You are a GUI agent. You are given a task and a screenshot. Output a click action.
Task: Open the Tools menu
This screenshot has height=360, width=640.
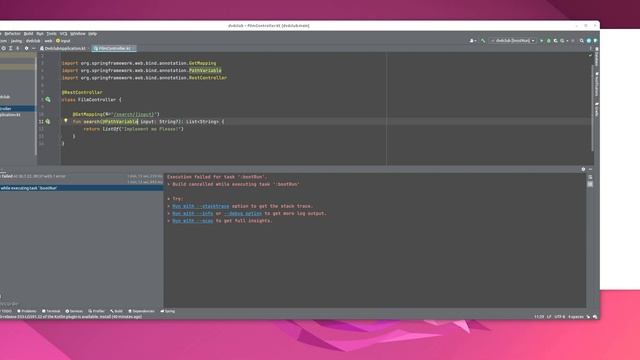pos(51,34)
